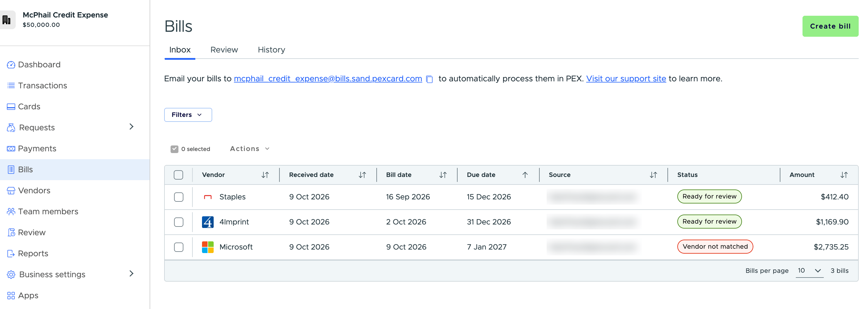Click Staples 'Ready for review' status badge
868x309 pixels.
[709, 197]
